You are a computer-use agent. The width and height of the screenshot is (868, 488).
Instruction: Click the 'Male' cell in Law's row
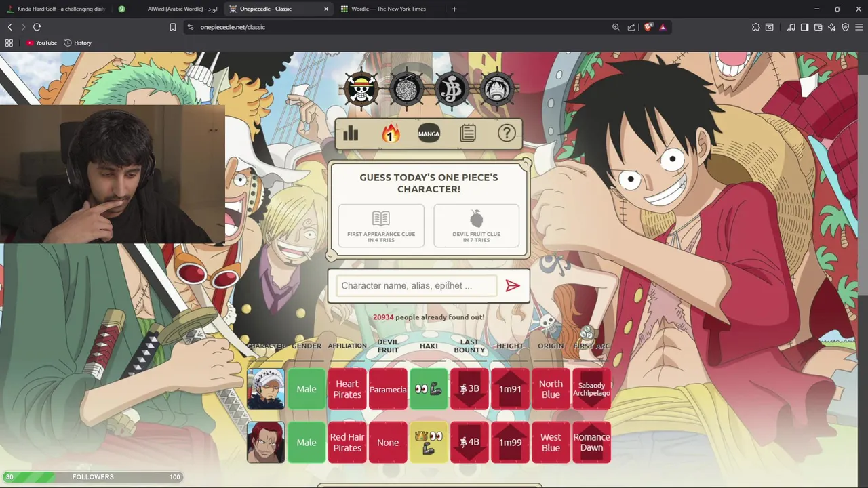point(307,389)
